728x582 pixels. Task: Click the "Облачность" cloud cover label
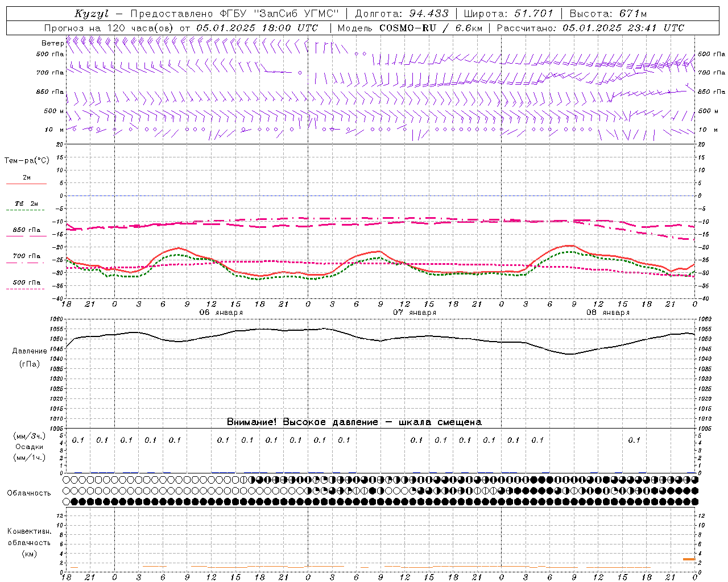tap(29, 493)
